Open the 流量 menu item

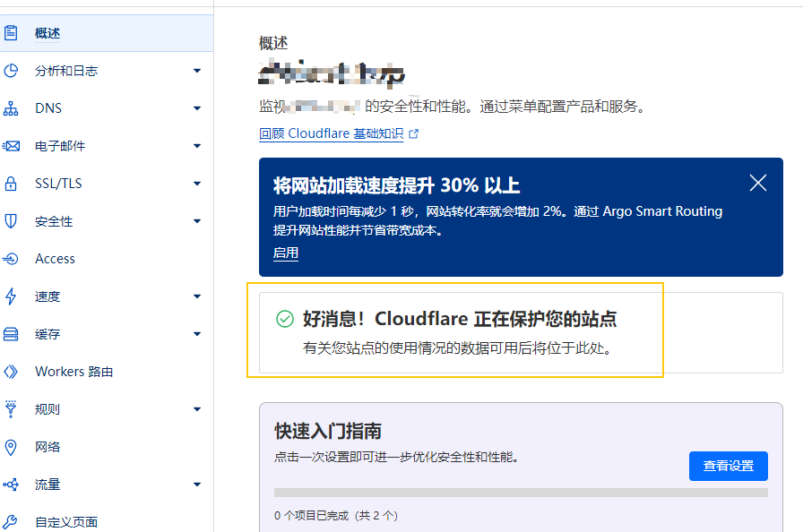pos(107,485)
